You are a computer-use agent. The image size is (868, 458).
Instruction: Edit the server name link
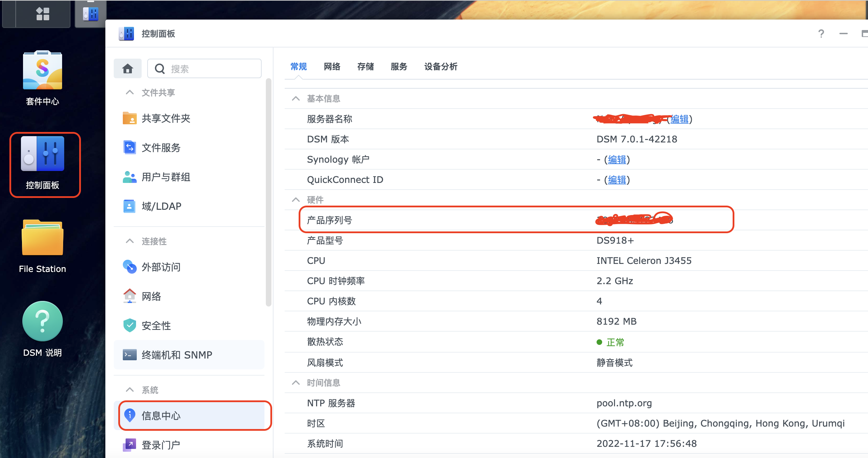pos(680,119)
